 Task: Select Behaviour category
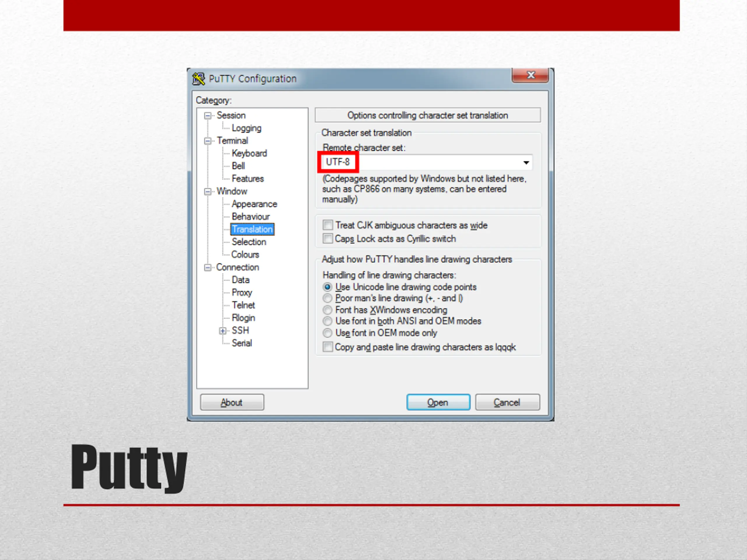(x=251, y=217)
